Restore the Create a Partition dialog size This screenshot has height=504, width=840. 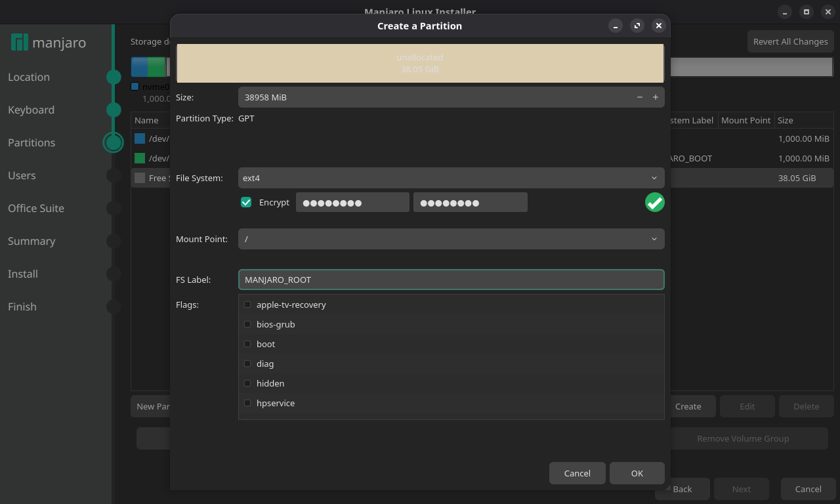637,26
